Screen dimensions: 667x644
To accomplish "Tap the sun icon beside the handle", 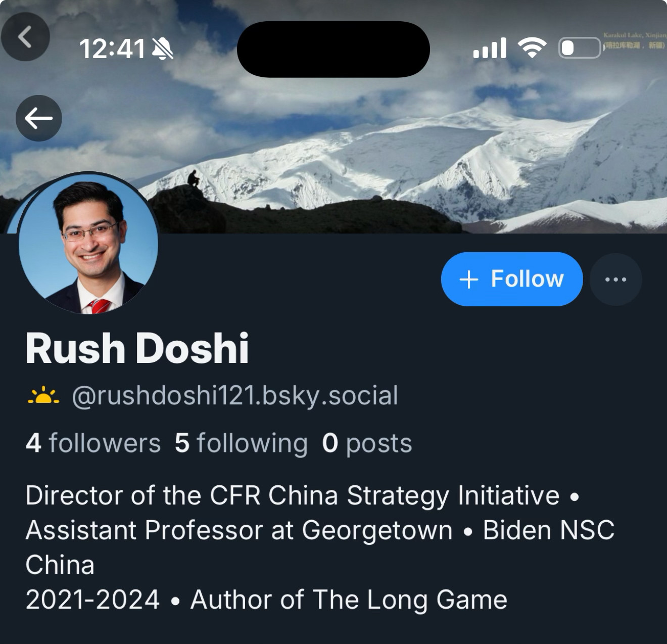I will [43, 396].
